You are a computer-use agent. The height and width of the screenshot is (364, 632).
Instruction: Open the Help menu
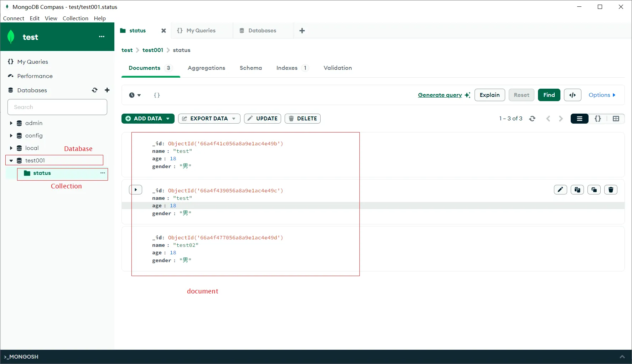pos(100,19)
